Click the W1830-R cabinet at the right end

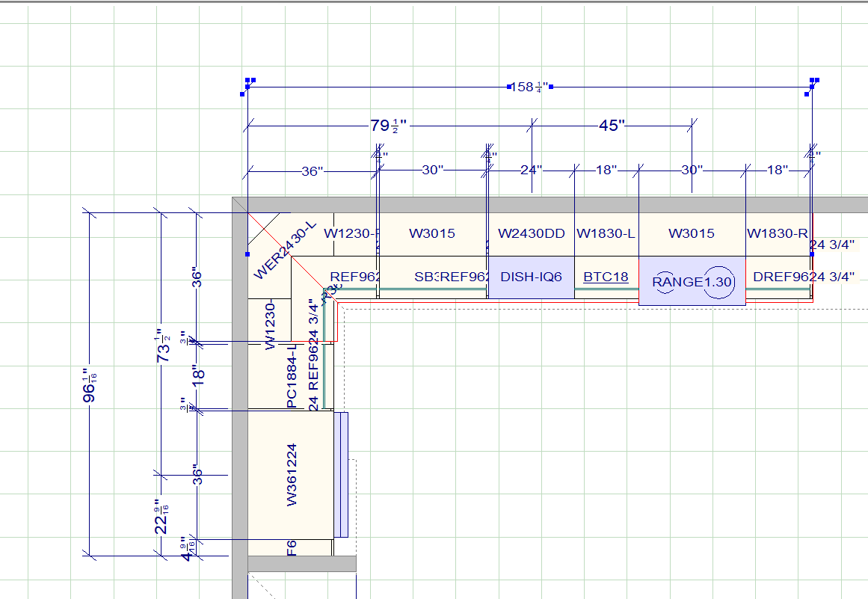[778, 233]
